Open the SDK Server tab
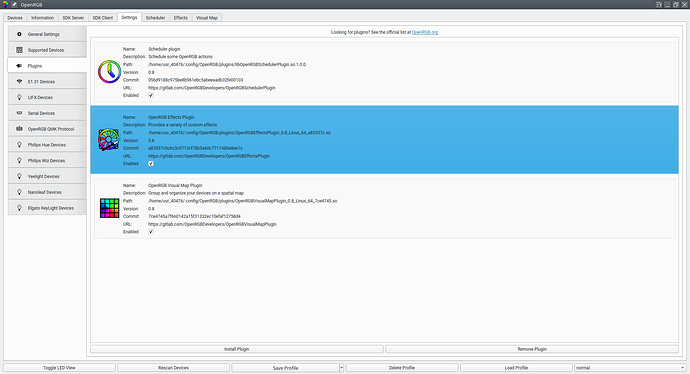The width and height of the screenshot is (690, 374). pos(73,18)
